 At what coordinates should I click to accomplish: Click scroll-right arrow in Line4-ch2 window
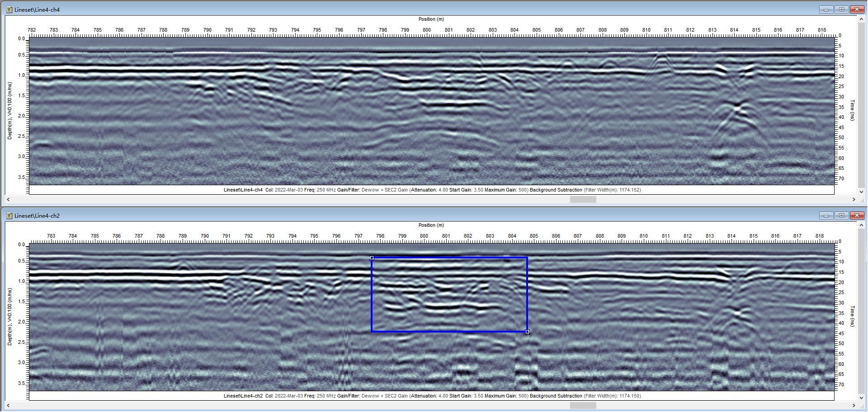pos(854,405)
